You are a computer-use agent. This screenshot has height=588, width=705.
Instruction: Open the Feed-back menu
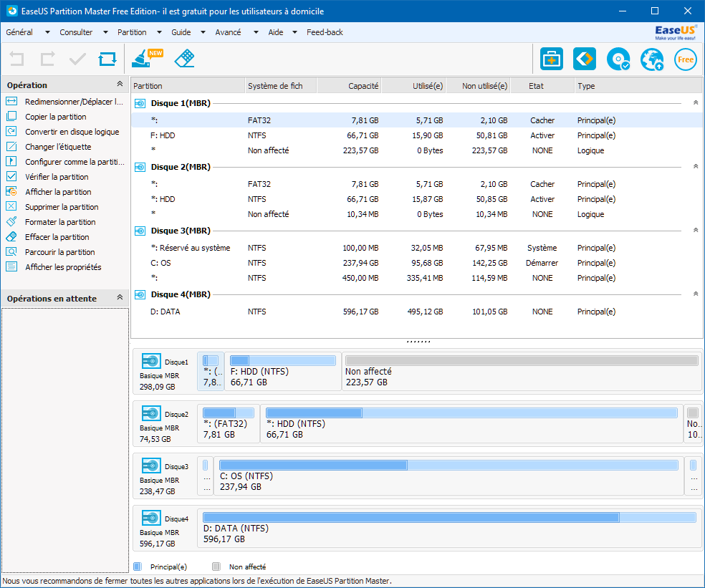pos(325,32)
